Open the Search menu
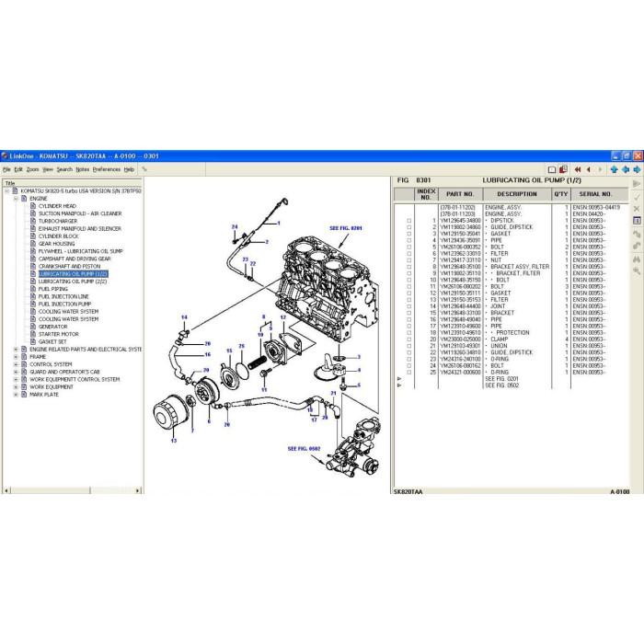 [x=64, y=169]
